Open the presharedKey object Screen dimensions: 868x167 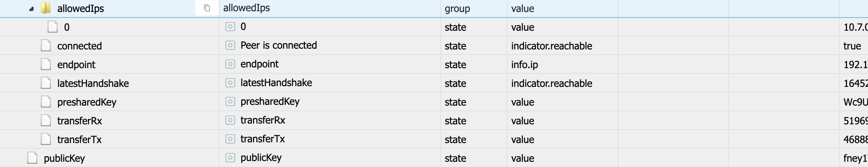tap(87, 102)
